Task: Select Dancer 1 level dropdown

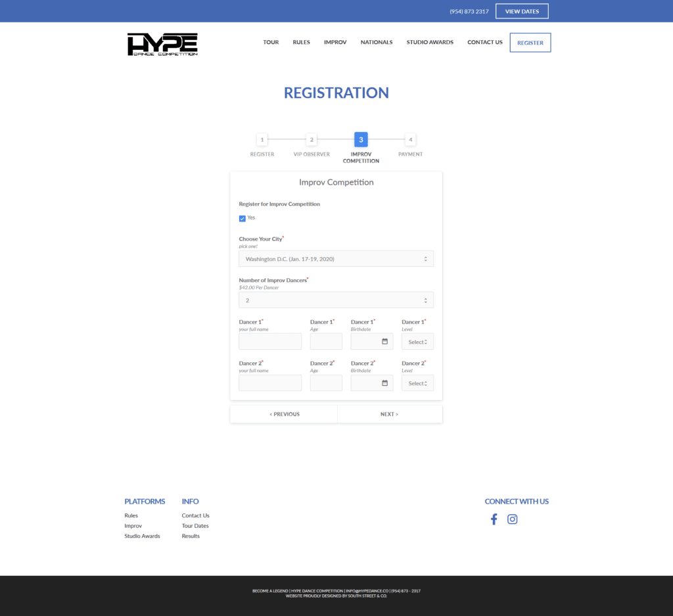Action: tap(417, 342)
